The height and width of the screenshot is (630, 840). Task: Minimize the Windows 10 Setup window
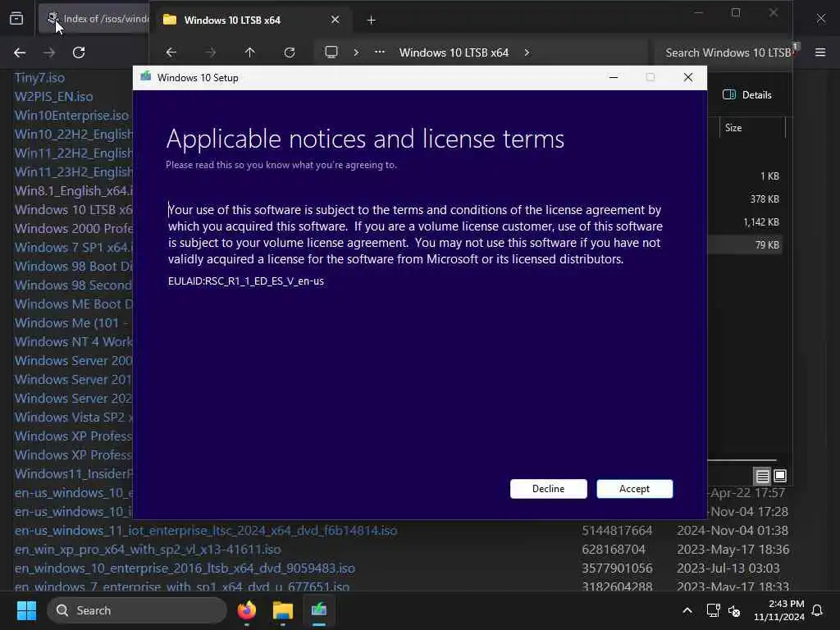pos(614,78)
